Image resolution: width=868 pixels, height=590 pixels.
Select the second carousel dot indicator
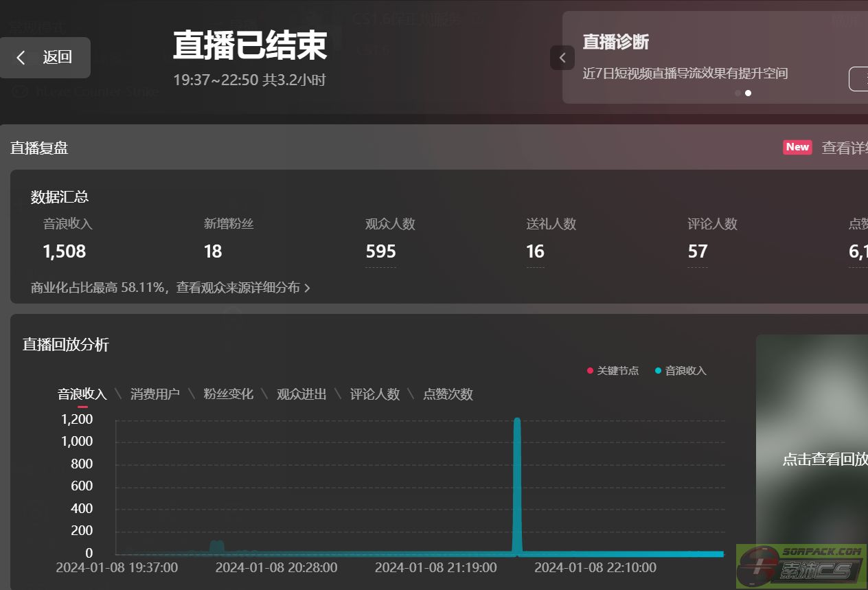(x=748, y=93)
